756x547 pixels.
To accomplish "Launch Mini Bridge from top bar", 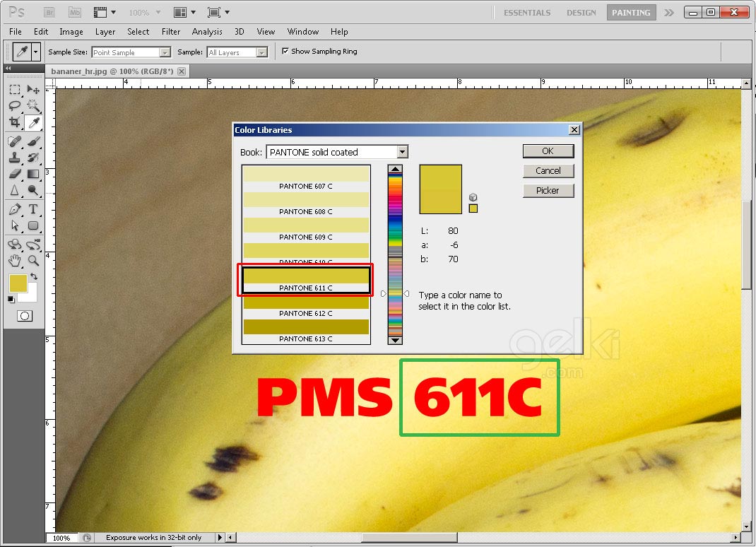I will (x=75, y=13).
